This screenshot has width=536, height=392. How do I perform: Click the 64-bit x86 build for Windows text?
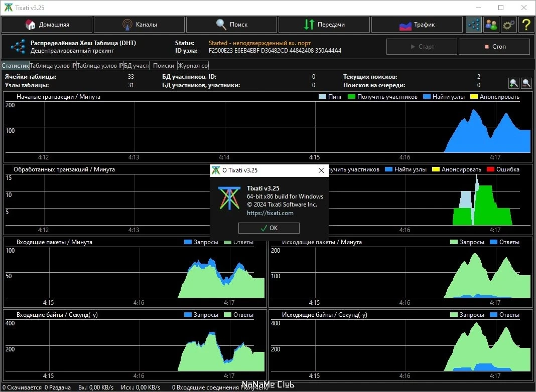tap(285, 197)
